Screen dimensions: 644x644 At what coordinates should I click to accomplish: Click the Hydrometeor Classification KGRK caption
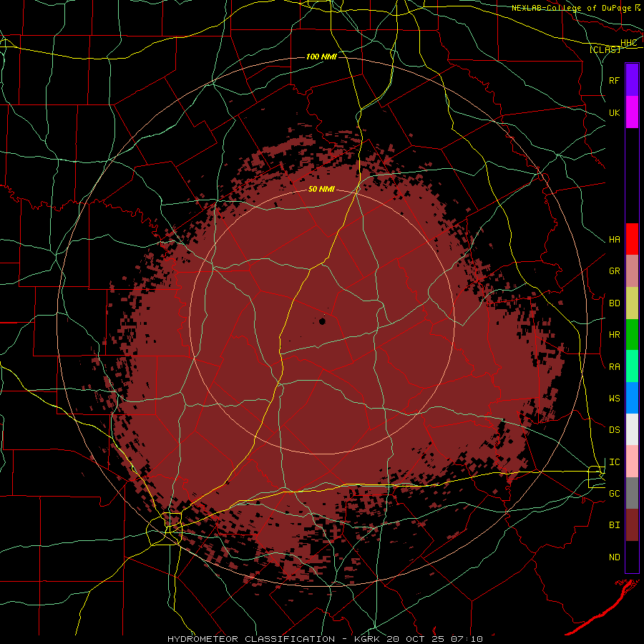click(325, 639)
